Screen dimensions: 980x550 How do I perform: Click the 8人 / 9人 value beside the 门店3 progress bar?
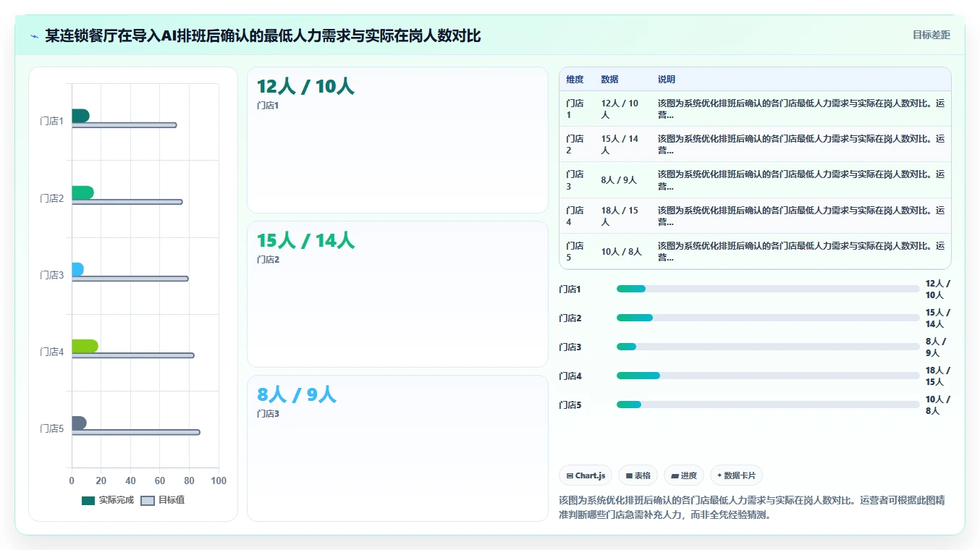pos(936,347)
